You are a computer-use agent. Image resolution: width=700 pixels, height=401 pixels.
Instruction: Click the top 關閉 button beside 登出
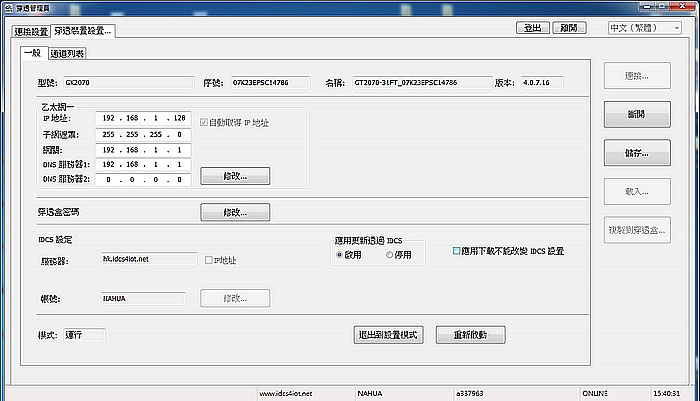[568, 28]
